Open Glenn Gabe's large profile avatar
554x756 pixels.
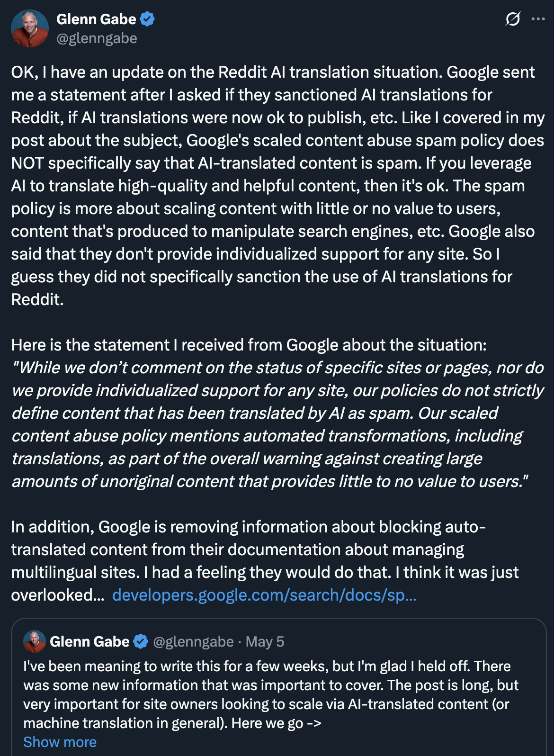pyautogui.click(x=30, y=28)
